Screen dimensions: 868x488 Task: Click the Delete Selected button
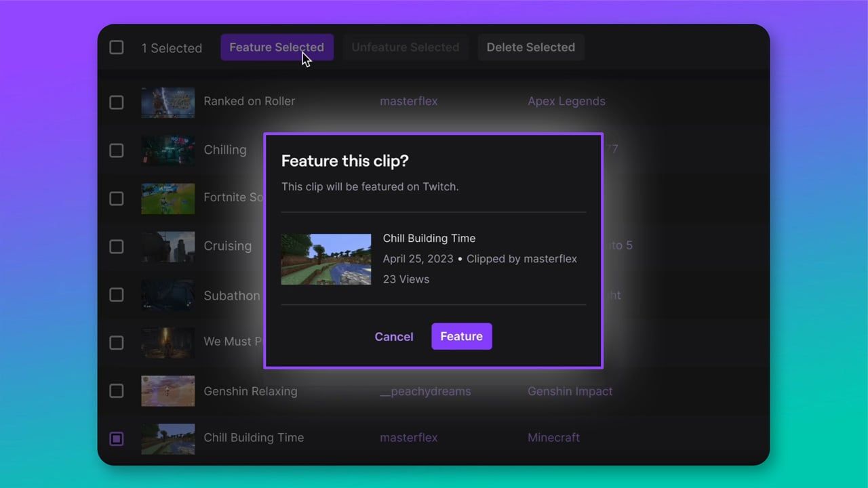[x=531, y=47]
